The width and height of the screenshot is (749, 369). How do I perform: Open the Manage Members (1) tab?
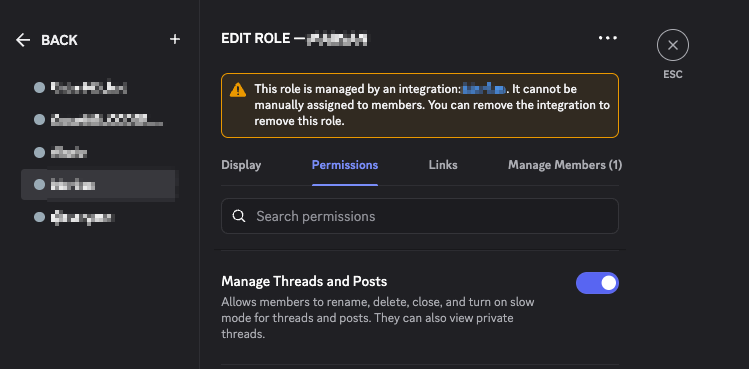(x=565, y=165)
